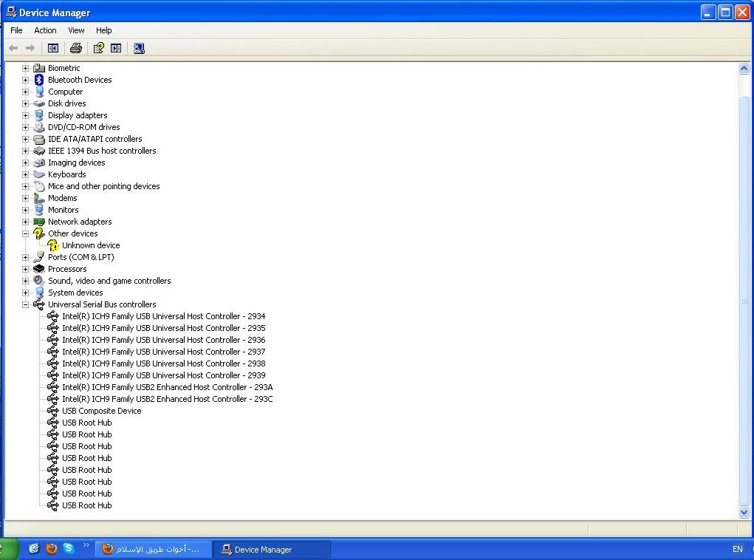Click the scrollbar down arrow
This screenshot has width=754, height=560.
[744, 512]
